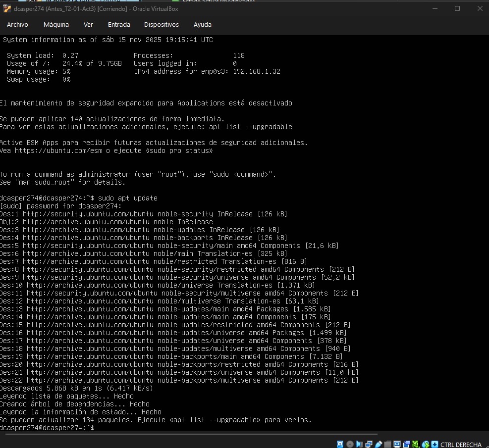Open the Dispositivos menu
Viewport: 489px width, 448px height.
click(x=161, y=24)
